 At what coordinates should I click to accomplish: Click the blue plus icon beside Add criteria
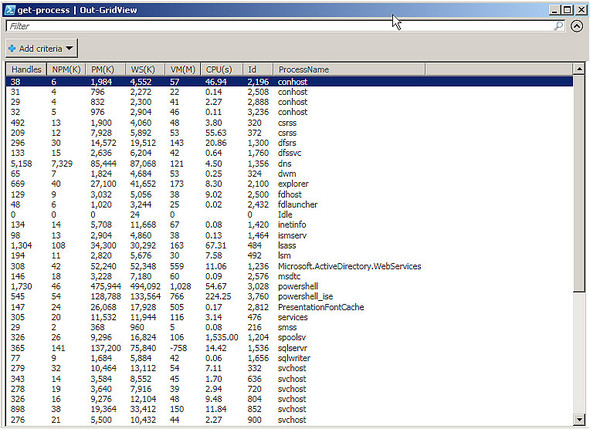tap(12, 49)
